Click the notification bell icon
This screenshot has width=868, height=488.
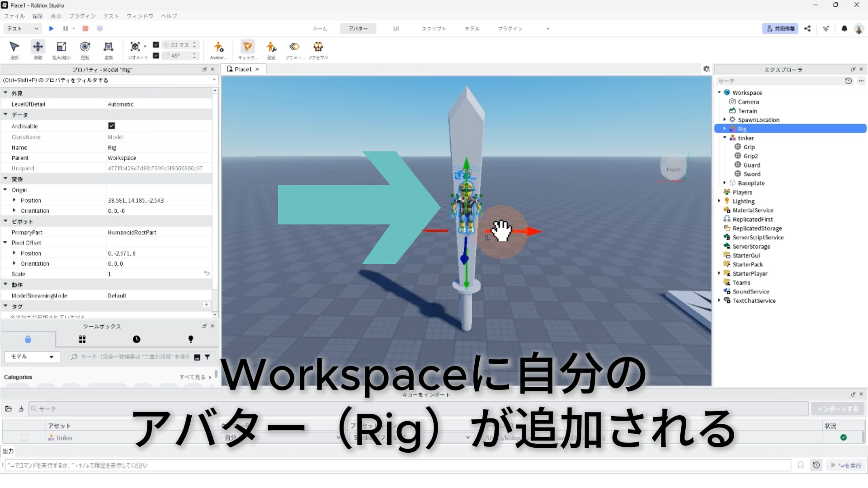click(x=844, y=28)
